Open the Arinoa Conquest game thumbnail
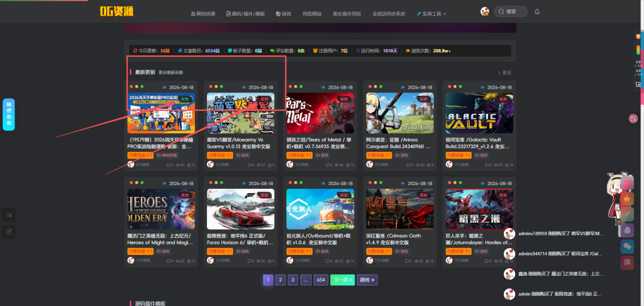644x306 pixels. point(400,113)
